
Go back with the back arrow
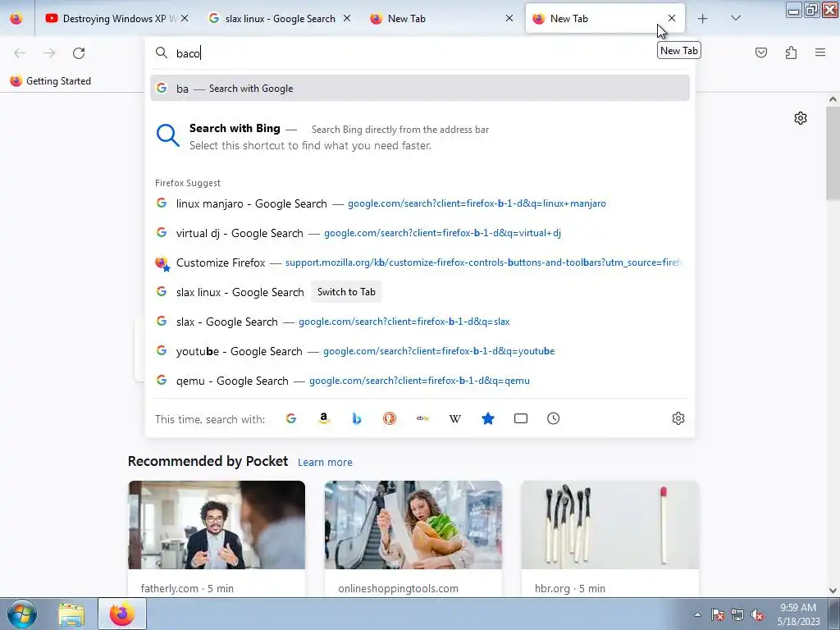(x=20, y=53)
